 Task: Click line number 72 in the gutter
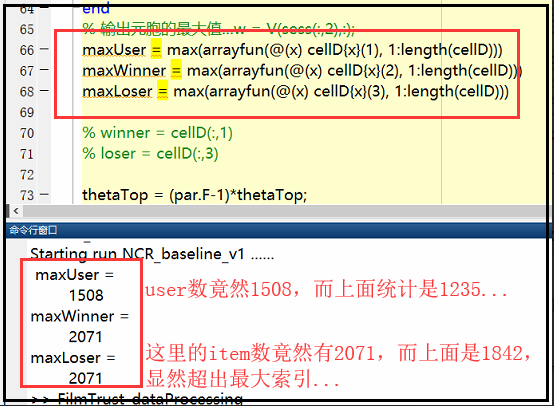point(27,175)
